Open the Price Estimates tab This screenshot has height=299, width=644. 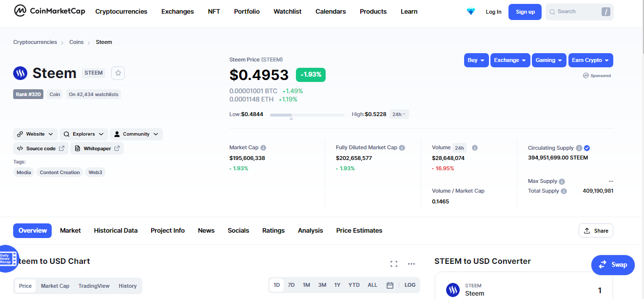pyautogui.click(x=359, y=230)
